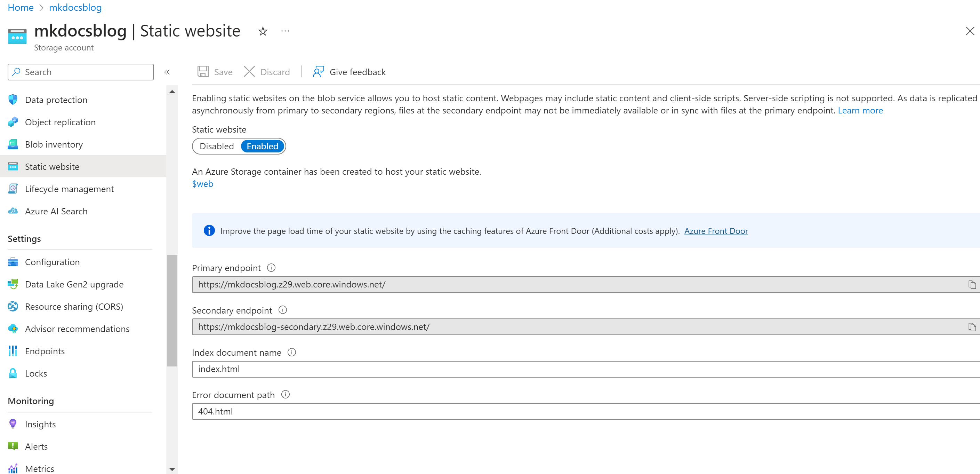980x474 pixels.
Task: Click the sidebar scroll down arrow
Action: (x=172, y=469)
